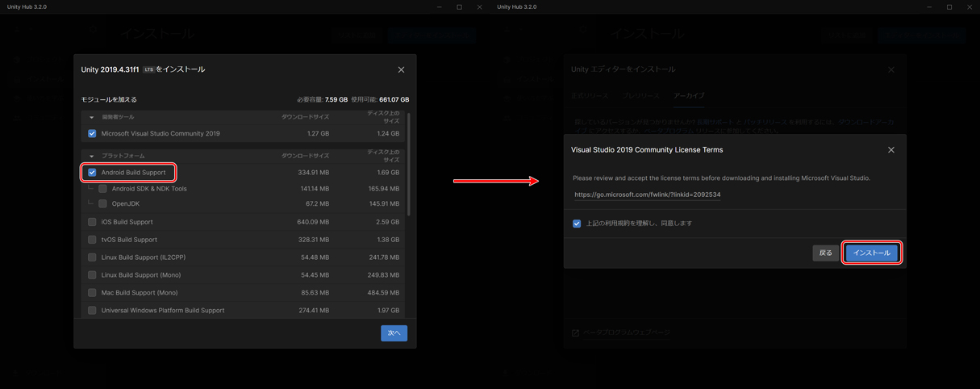The height and width of the screenshot is (389, 980).
Task: Maximize the left Unity Hub window
Action: [x=460, y=6]
